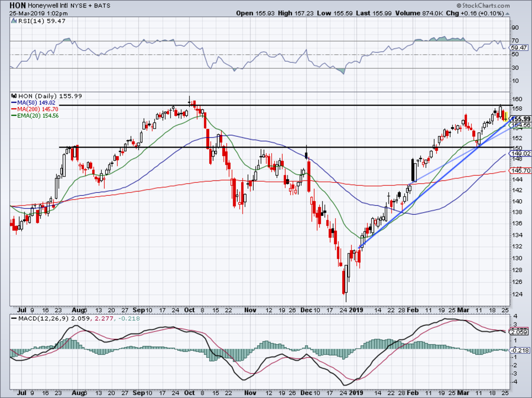532x398 pixels.
Task: Click the 158 label on price axis
Action: (x=516, y=109)
